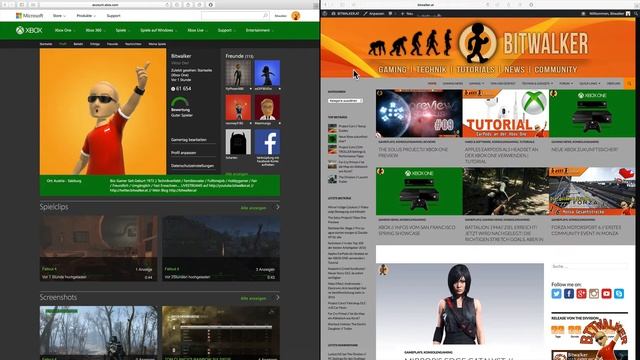
Task: Open the Facebook link tile under Freunde
Action: pyautogui.click(x=267, y=142)
